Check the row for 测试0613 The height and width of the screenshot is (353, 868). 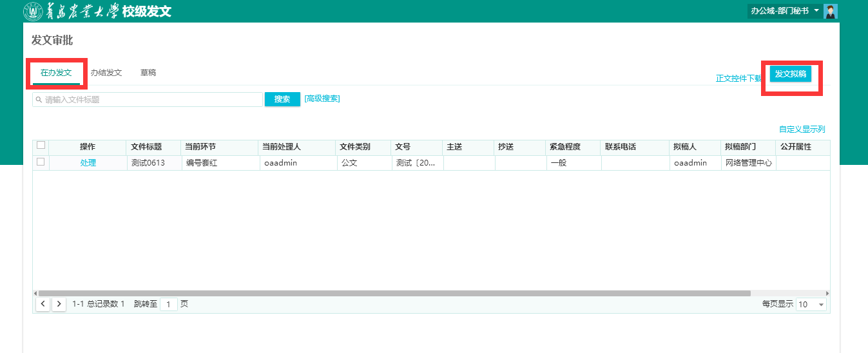coord(41,162)
